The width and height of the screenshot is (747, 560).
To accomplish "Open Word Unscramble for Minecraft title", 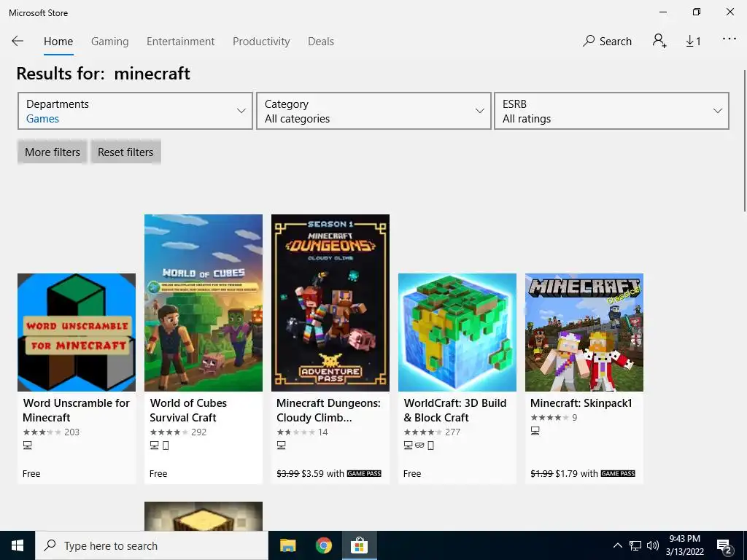I will (76, 410).
